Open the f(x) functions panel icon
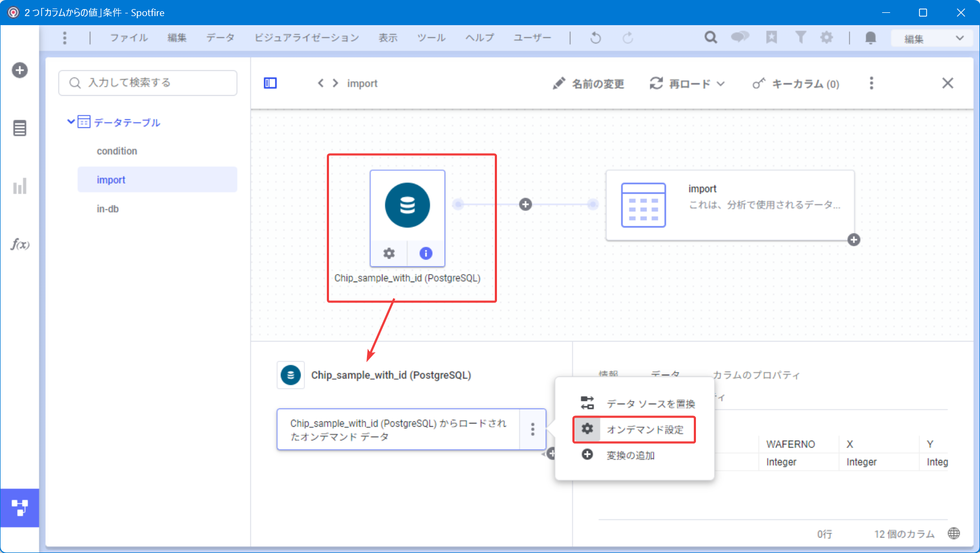The height and width of the screenshot is (553, 980). [x=20, y=245]
